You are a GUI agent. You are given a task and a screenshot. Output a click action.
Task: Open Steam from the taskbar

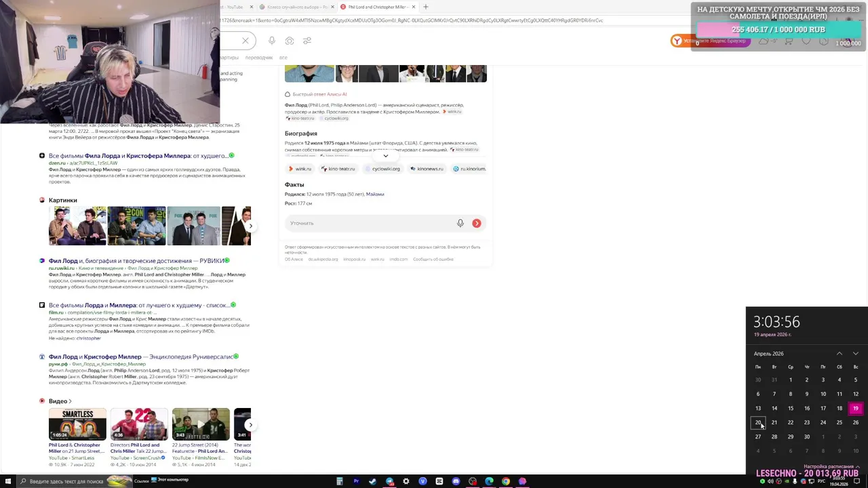coord(373,481)
